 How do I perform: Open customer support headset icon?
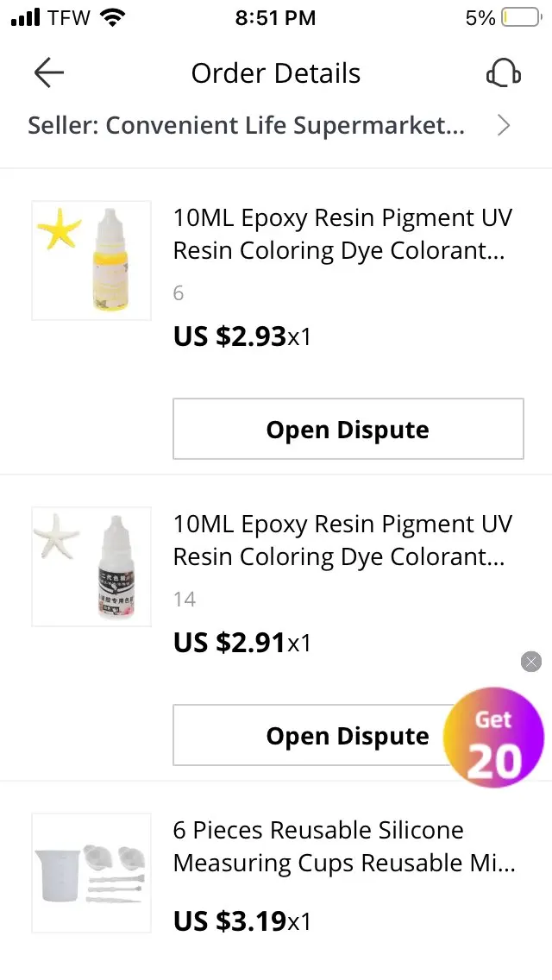coord(503,73)
